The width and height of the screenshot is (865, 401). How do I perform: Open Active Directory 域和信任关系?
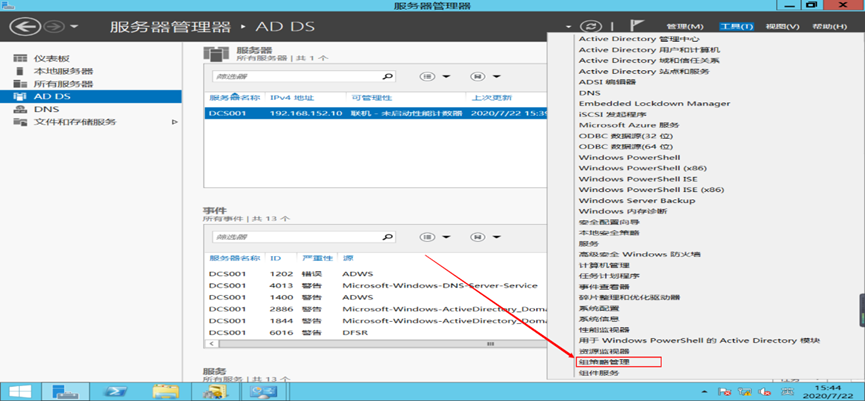click(649, 61)
